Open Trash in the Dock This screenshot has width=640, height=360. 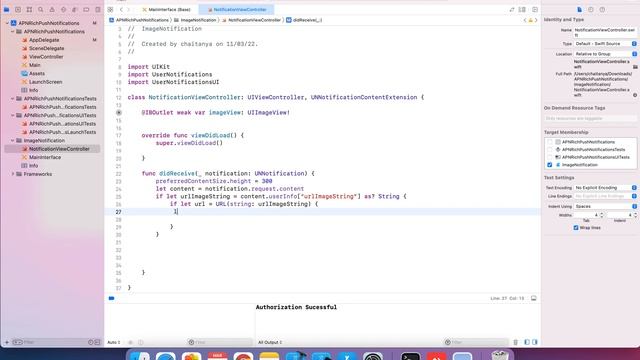pyautogui.click(x=500, y=355)
